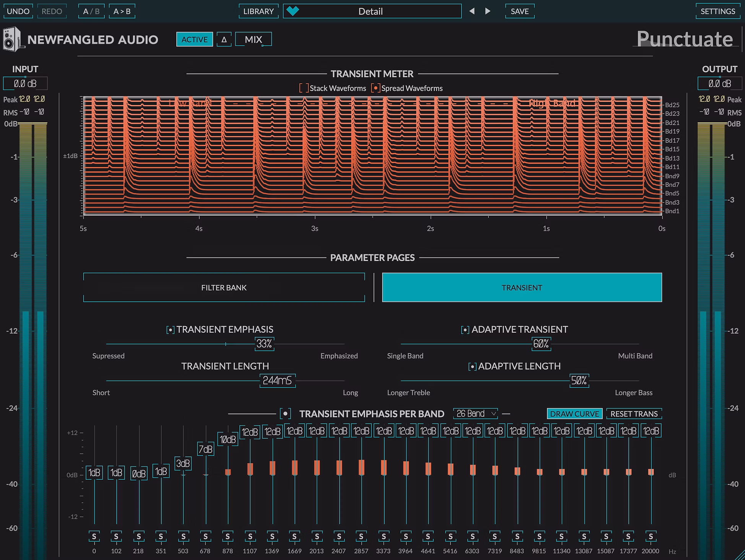745x560 pixels.
Task: Go to previous preset with left arrow
Action: click(472, 11)
